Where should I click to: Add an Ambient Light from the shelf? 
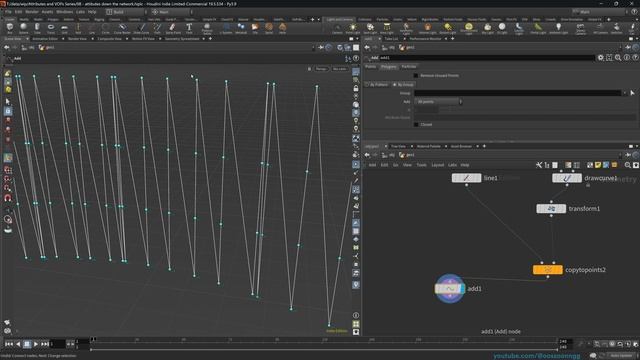558,29
